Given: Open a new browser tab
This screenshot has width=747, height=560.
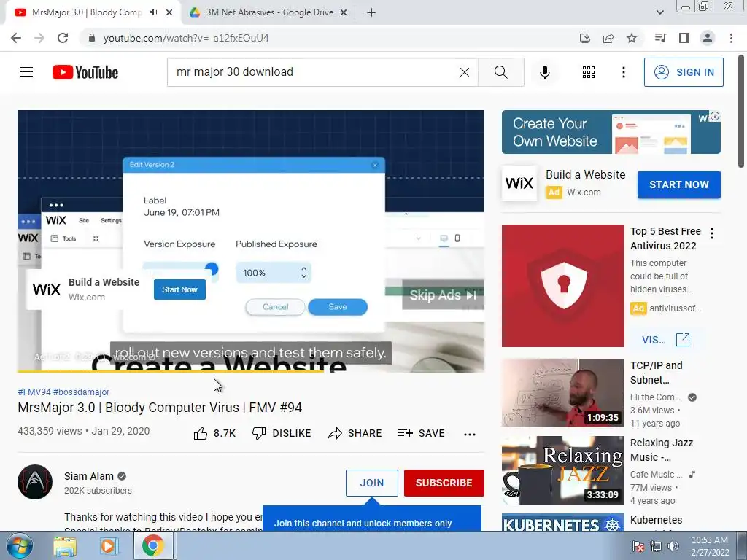Looking at the screenshot, I should (x=371, y=12).
